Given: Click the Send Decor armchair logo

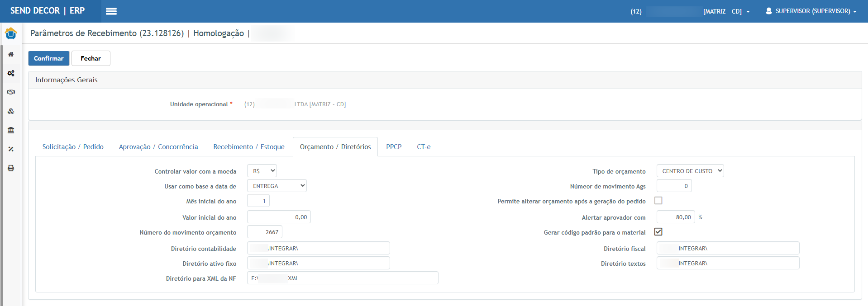Looking at the screenshot, I should [11, 33].
